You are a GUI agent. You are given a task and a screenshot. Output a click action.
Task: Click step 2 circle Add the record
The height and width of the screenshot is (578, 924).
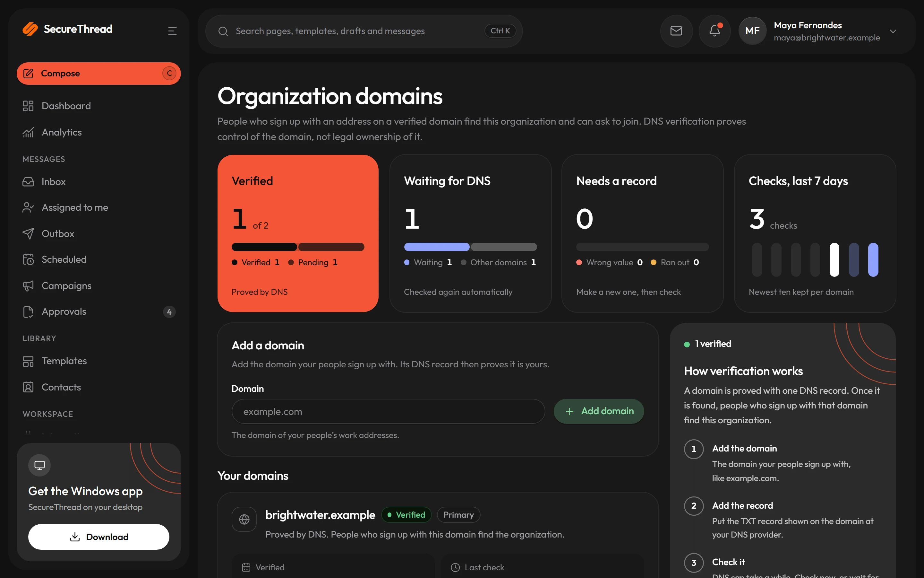pyautogui.click(x=694, y=506)
